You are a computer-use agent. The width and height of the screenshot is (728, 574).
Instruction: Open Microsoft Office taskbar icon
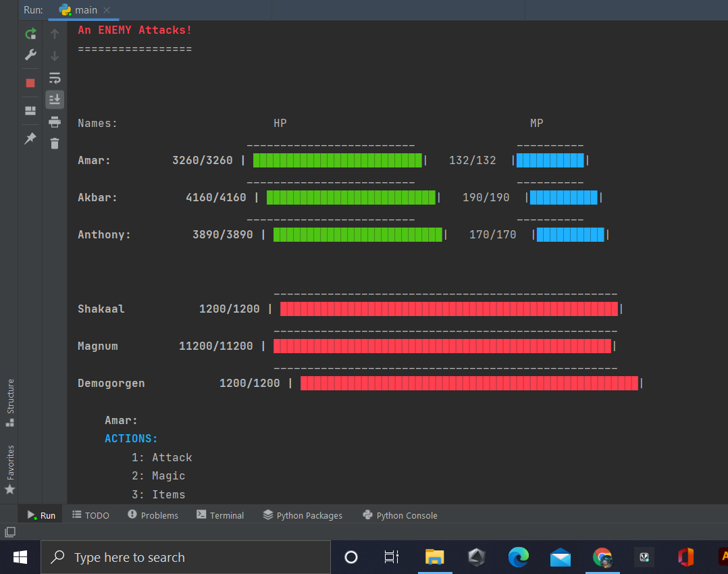pos(685,557)
